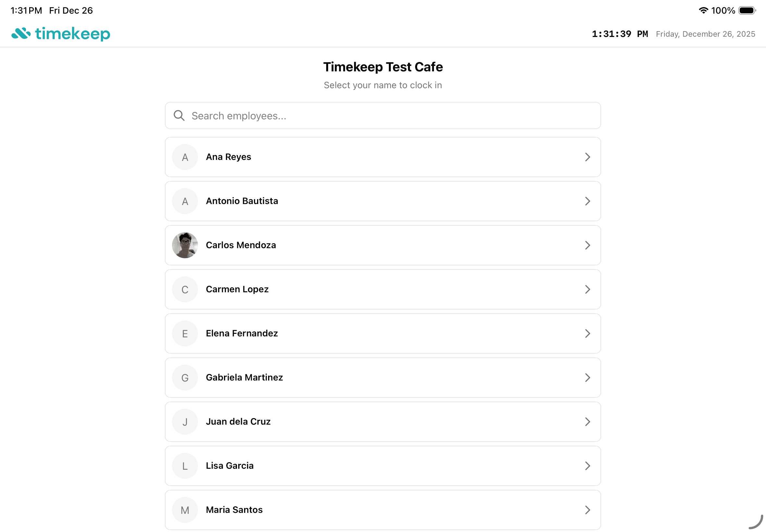The height and width of the screenshot is (532, 766).
Task: Open the chevron beside Maria Santos
Action: 587,510
